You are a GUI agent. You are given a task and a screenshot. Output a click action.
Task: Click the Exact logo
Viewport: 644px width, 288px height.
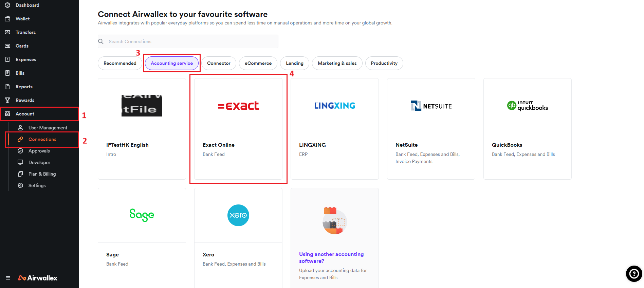(x=238, y=106)
